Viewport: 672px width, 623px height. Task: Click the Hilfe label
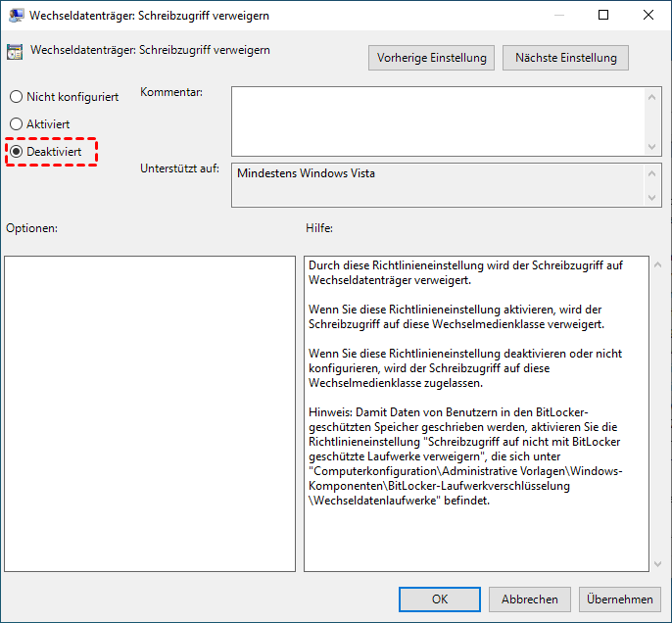coord(319,228)
